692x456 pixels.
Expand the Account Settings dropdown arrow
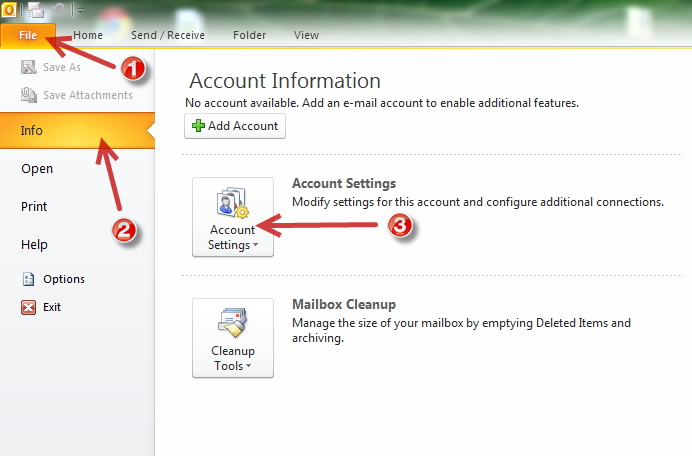254,246
